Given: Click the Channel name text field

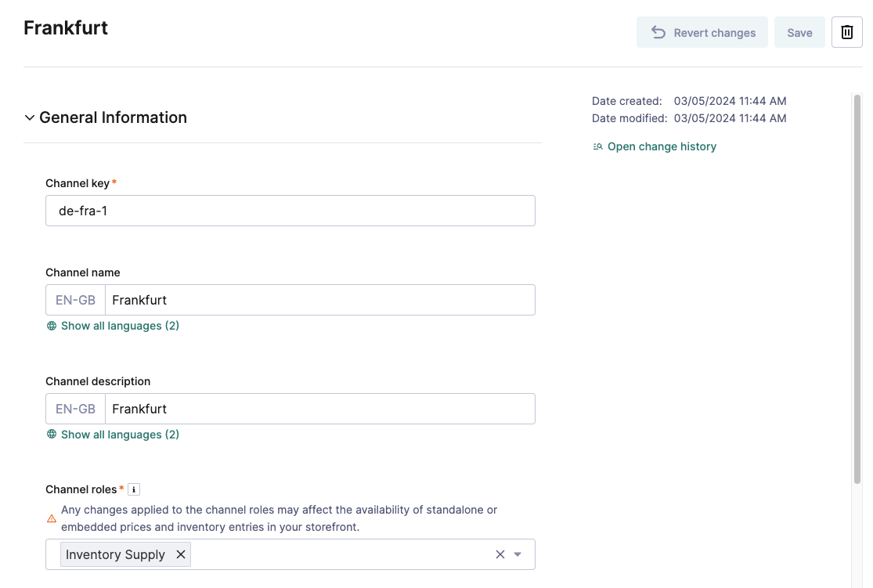Looking at the screenshot, I should (x=313, y=299).
